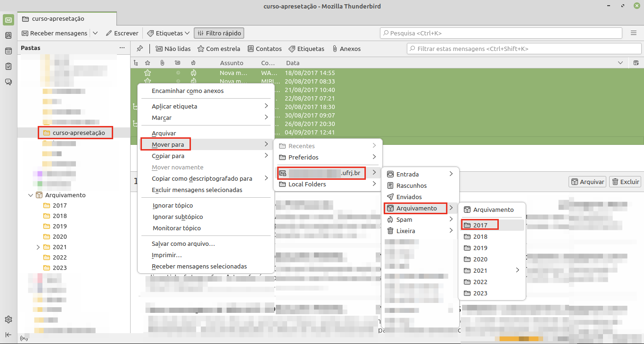Select the curso-apresetação folder in pane
The width and height of the screenshot is (644, 344).
[x=74, y=133]
